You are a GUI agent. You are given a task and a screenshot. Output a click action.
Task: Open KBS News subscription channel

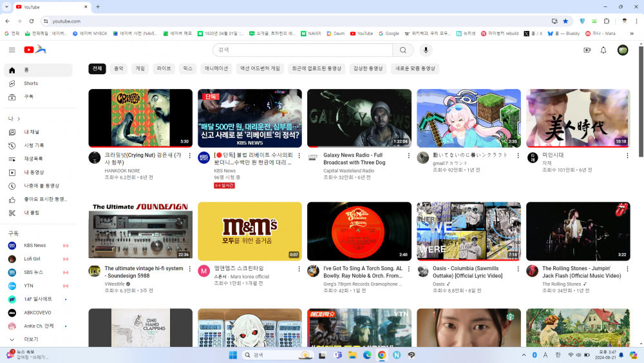coord(35,246)
